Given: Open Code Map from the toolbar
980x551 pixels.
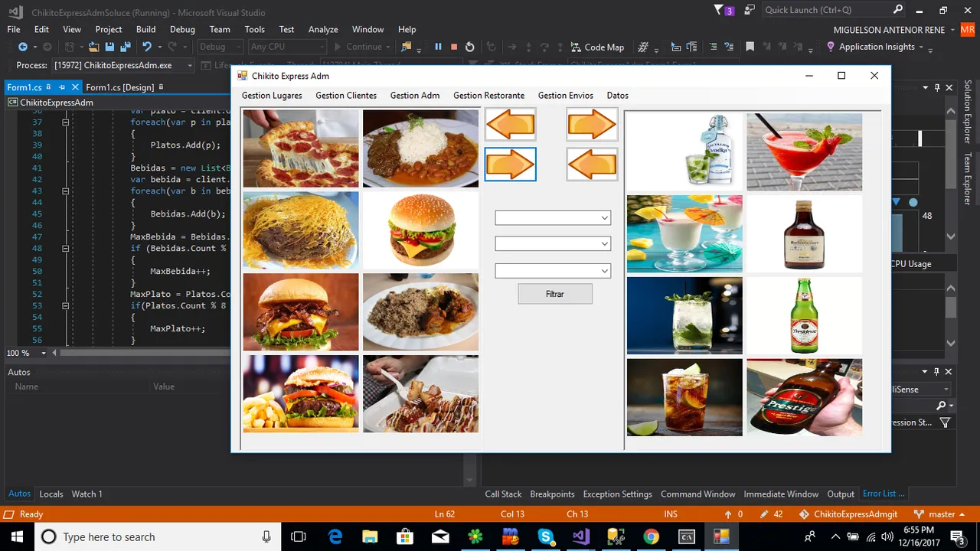Looking at the screenshot, I should click(x=596, y=47).
